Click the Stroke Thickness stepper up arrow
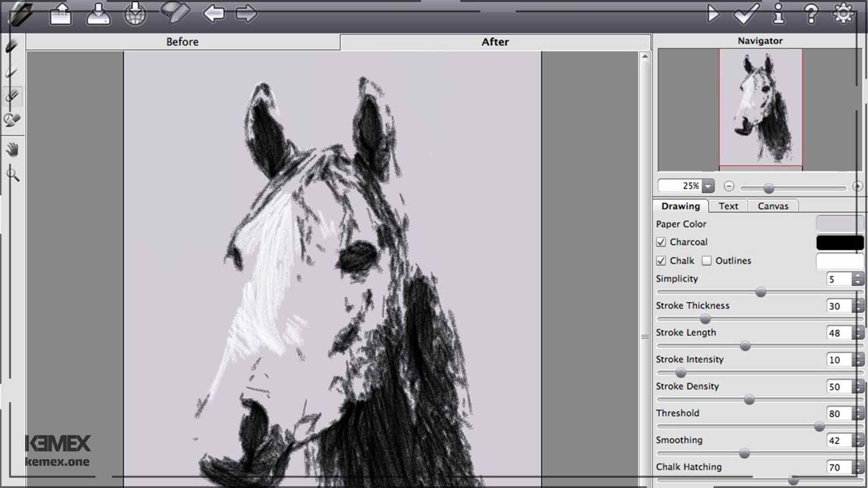This screenshot has height=488, width=868. pos(858,302)
